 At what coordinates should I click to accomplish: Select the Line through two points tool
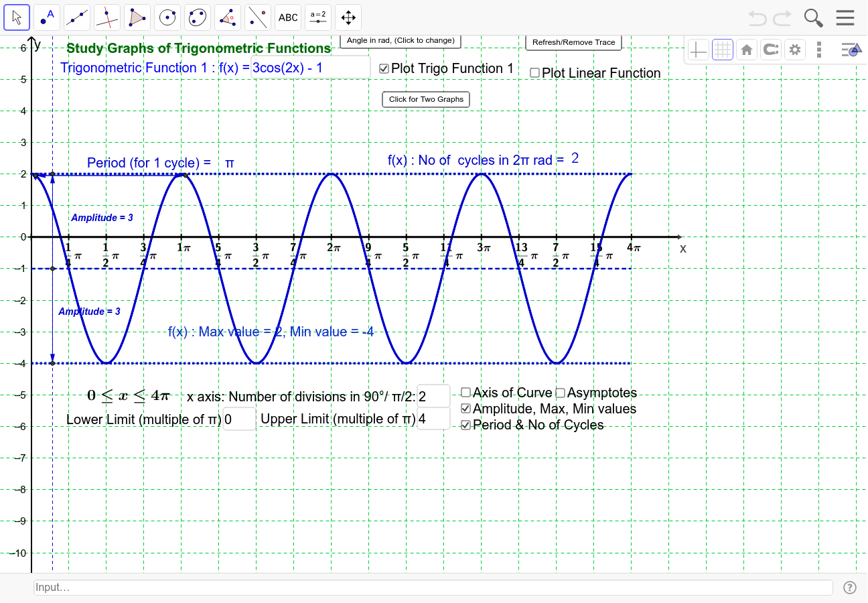click(x=77, y=17)
